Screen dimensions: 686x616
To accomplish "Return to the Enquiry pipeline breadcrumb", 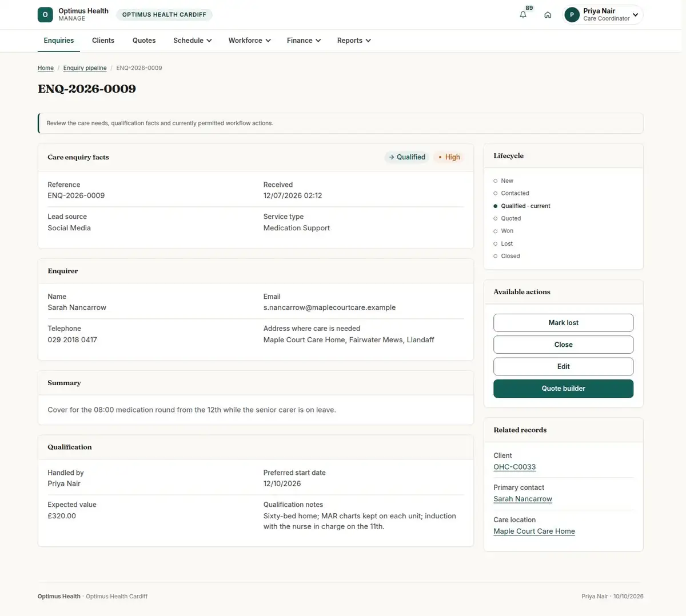I will click(85, 68).
